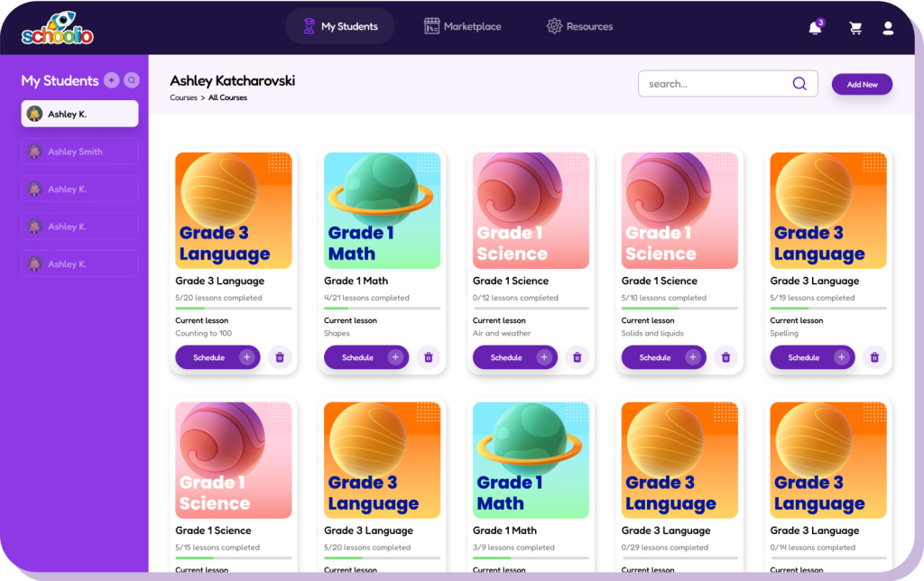Click the magnifier icon in search box
Screen dimensions: 924x581
click(799, 84)
